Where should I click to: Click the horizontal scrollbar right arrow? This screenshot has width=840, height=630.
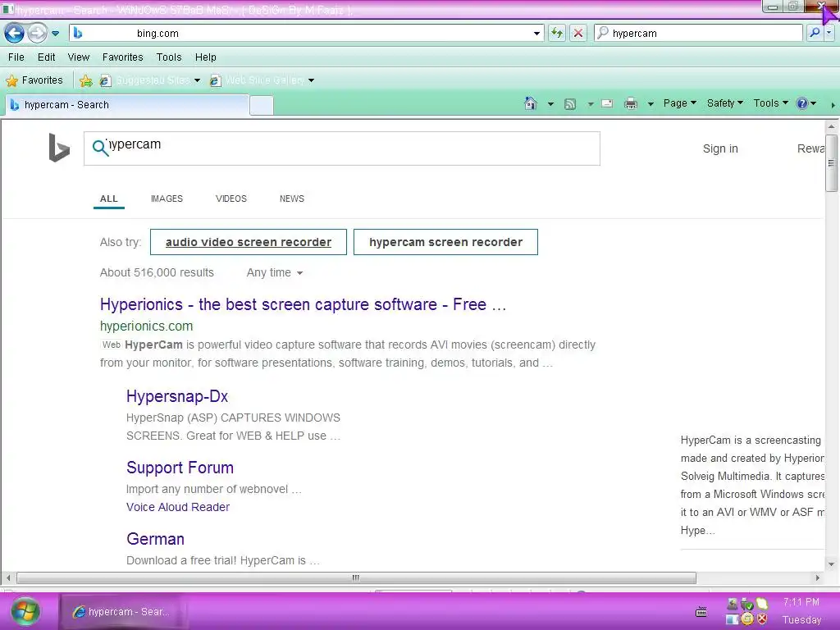click(x=818, y=578)
